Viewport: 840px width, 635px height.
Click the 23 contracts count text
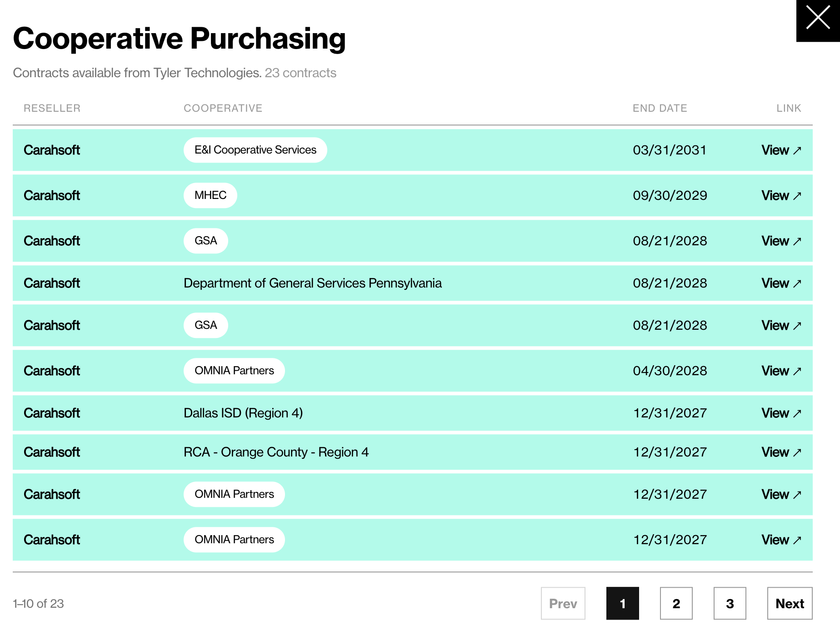pyautogui.click(x=300, y=73)
